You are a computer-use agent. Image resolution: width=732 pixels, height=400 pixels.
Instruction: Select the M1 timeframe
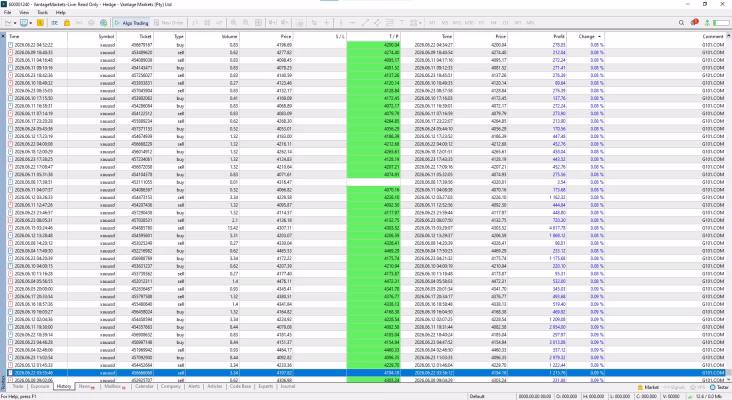tap(432, 22)
